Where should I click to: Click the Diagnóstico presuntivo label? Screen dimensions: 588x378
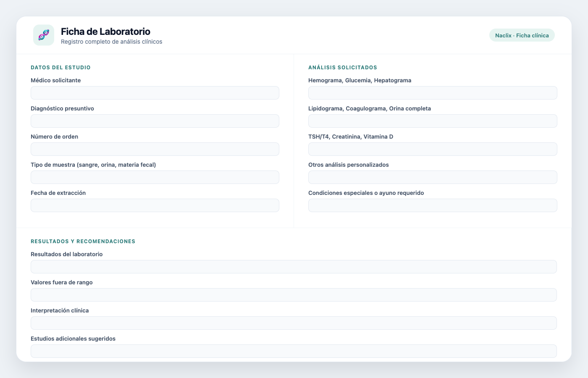click(62, 108)
